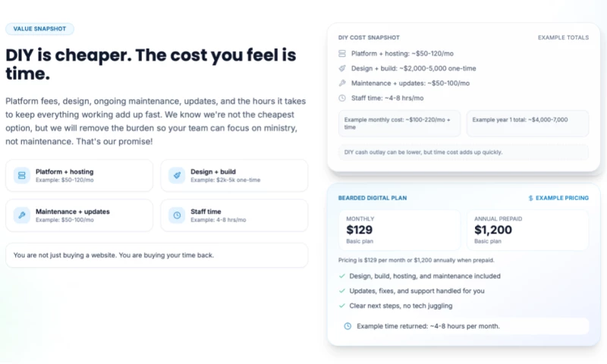Click clock icon in Example time returned note

coord(348,326)
